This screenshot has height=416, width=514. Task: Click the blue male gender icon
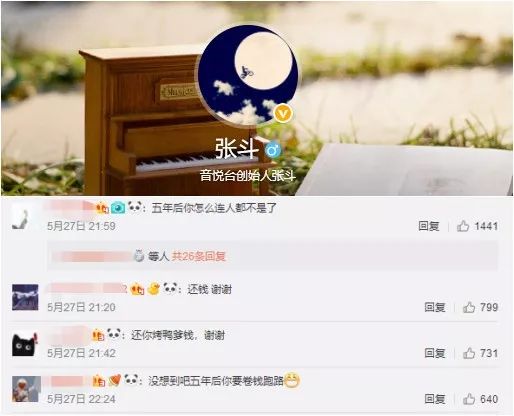pyautogui.click(x=273, y=151)
